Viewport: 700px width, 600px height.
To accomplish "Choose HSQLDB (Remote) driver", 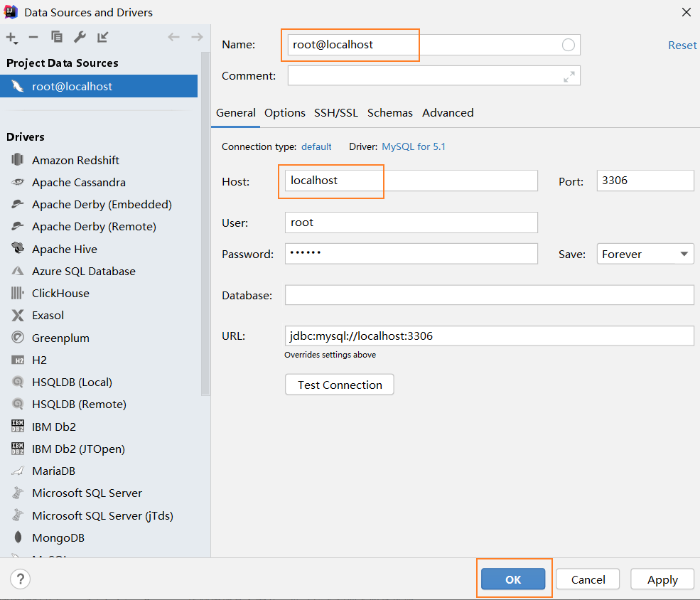I will [79, 404].
